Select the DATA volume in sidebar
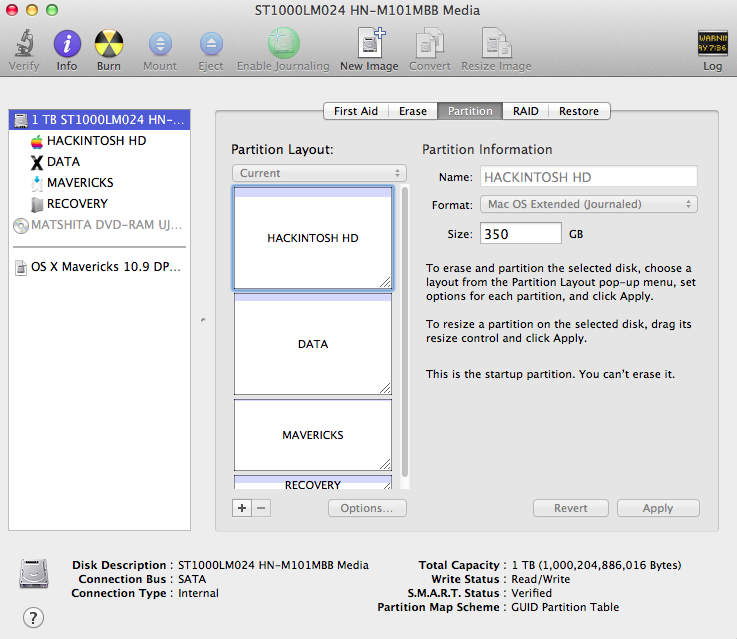 [x=63, y=162]
